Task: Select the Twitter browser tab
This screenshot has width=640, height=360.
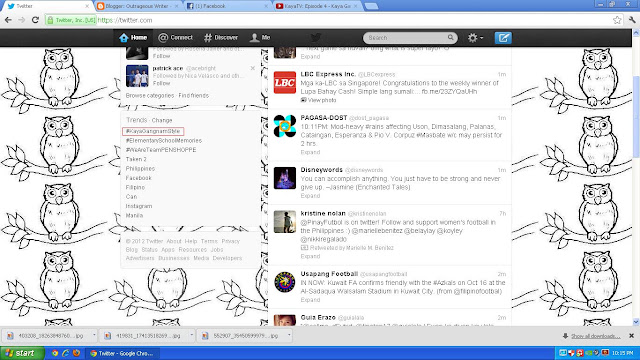Action: (47, 6)
